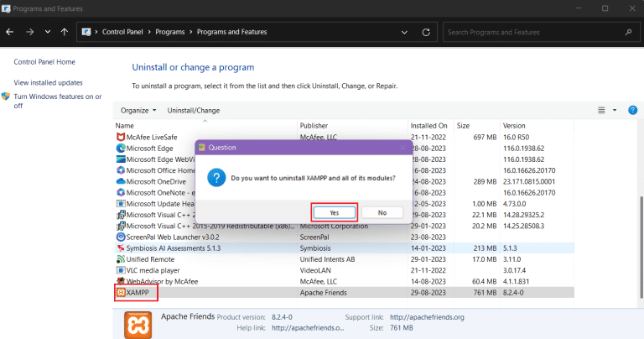
Task: Click No to cancel uninstalling XAMPP
Action: click(x=382, y=212)
